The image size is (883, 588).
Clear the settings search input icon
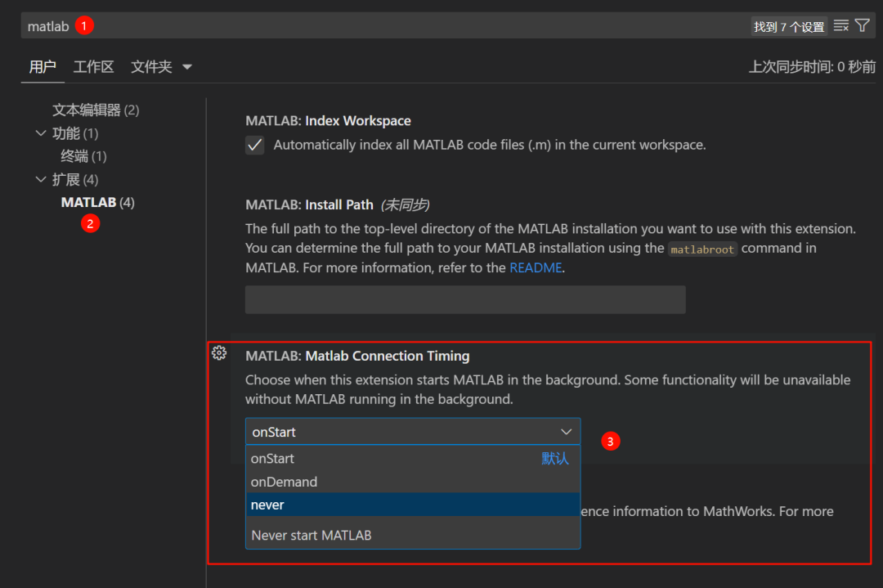[x=840, y=26]
